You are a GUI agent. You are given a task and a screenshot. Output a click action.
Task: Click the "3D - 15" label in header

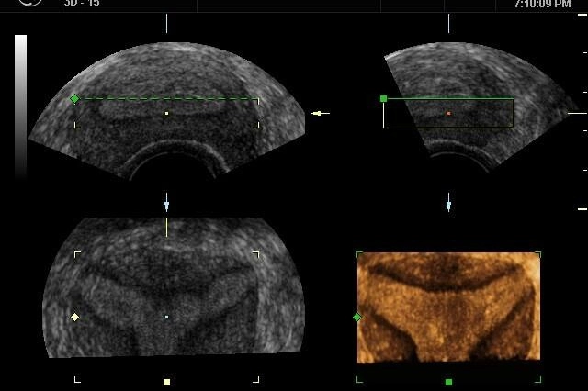click(x=82, y=4)
